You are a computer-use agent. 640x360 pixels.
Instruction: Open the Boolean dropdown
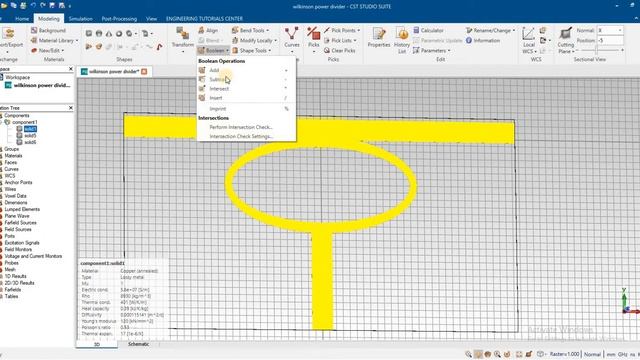coord(213,51)
